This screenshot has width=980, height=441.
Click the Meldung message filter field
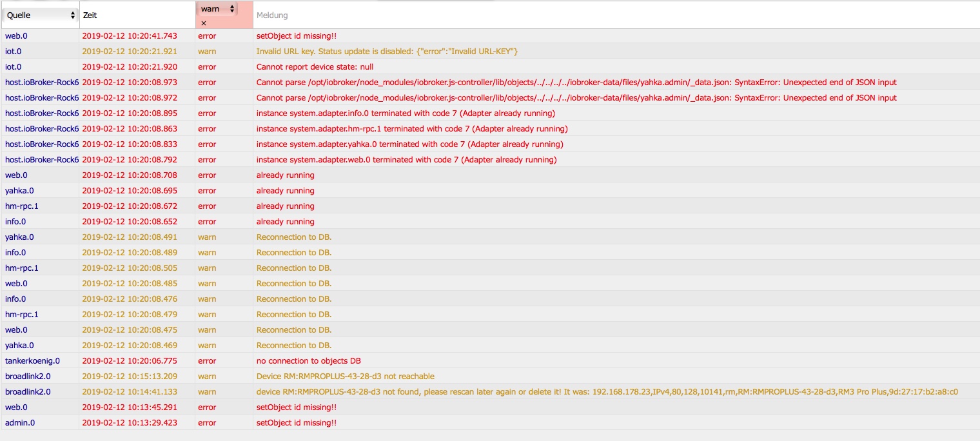[x=616, y=15]
